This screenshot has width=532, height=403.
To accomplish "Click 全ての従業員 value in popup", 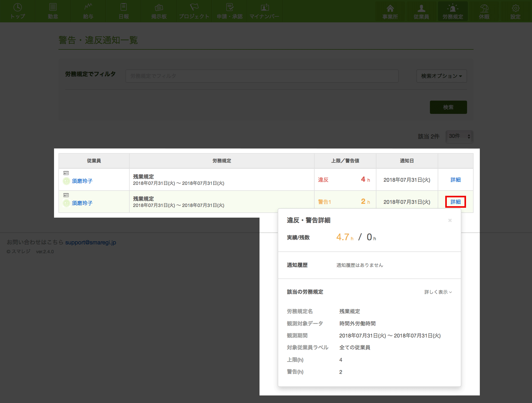I will [355, 347].
